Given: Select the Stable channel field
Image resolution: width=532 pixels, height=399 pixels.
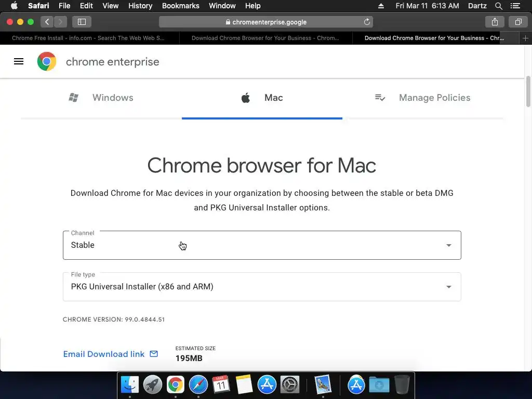Looking at the screenshot, I should tap(262, 245).
